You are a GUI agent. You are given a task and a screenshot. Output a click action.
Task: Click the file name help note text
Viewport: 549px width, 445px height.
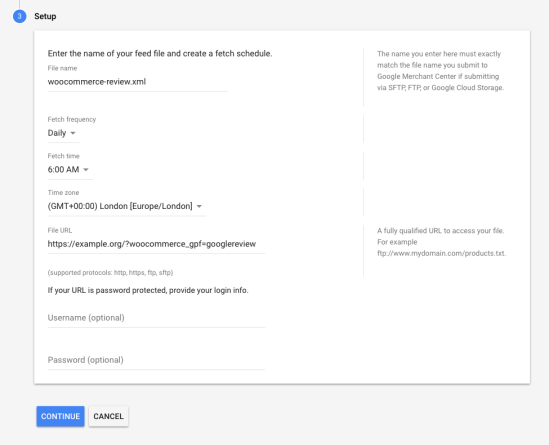[x=440, y=71]
